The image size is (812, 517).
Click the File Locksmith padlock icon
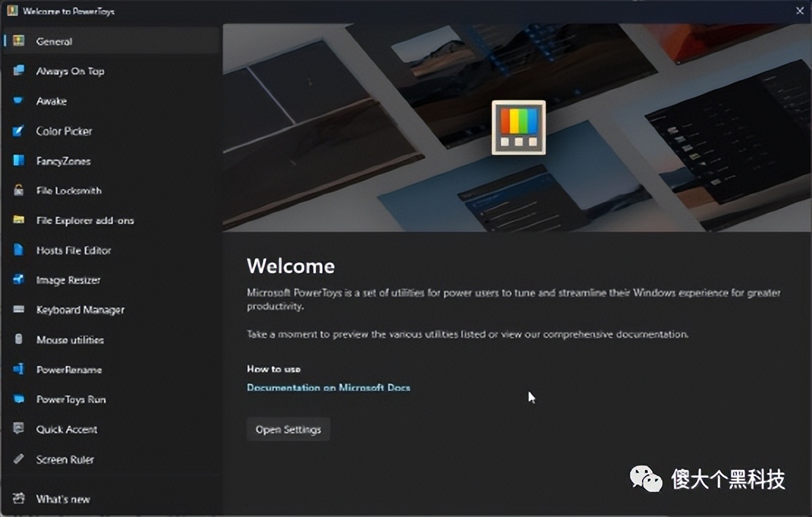tap(18, 190)
